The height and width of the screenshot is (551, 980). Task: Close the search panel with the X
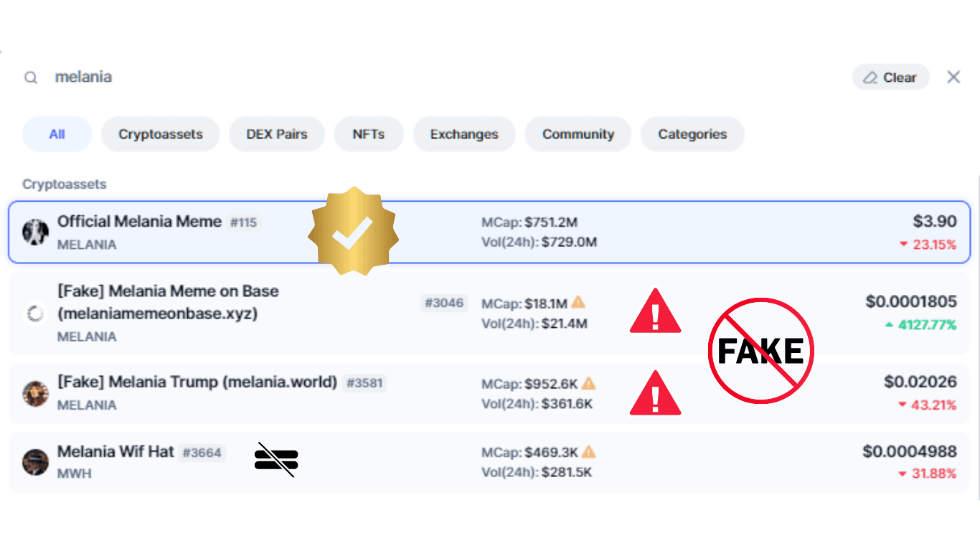point(953,77)
